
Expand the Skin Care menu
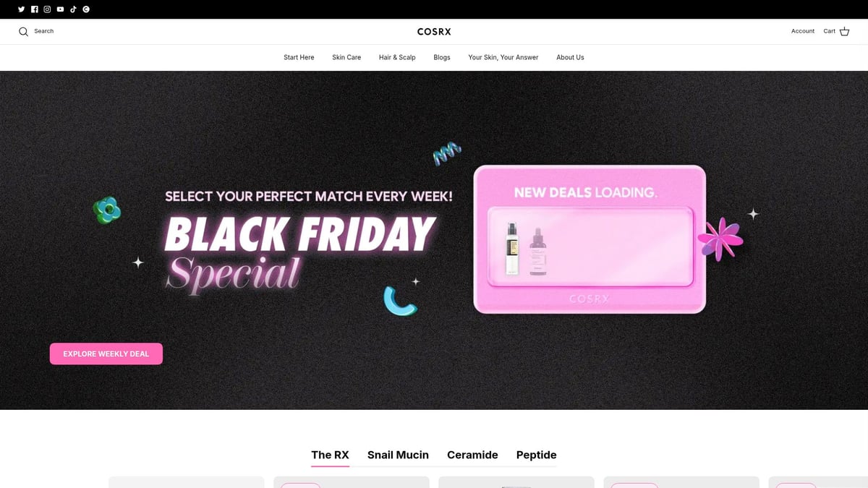pos(346,57)
